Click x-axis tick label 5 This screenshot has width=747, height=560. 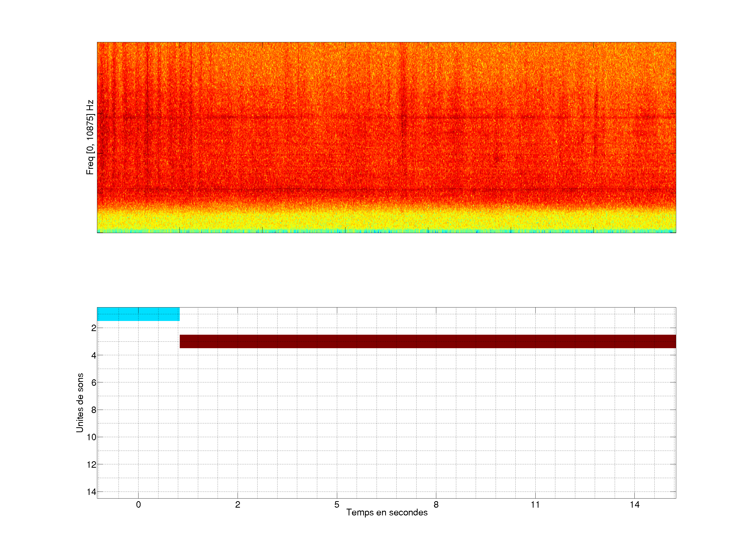click(337, 505)
